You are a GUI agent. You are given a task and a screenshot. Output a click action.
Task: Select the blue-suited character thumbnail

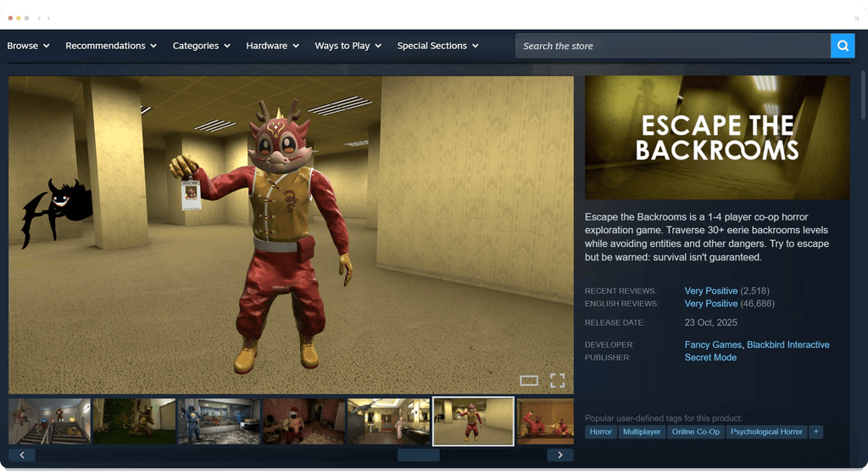click(x=219, y=422)
